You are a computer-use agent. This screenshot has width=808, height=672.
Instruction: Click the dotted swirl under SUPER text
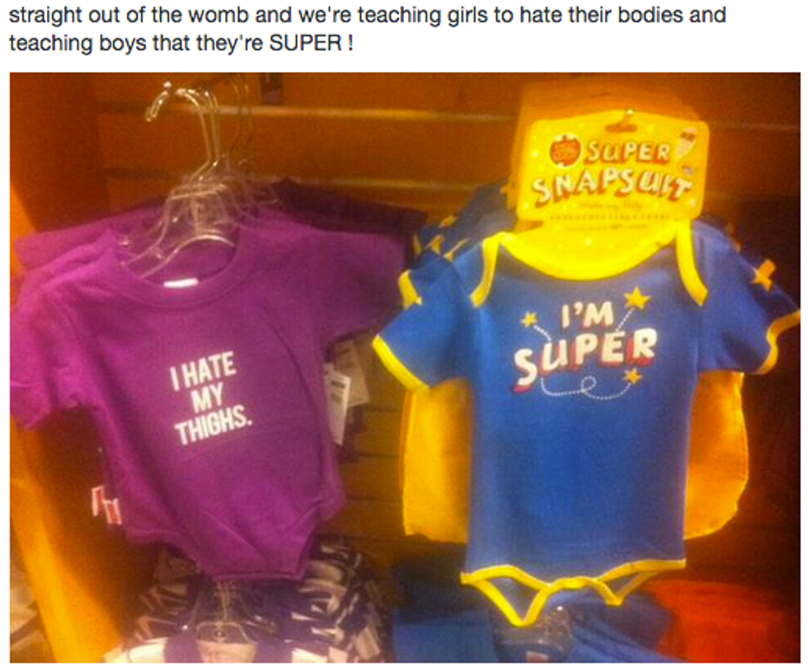(572, 389)
